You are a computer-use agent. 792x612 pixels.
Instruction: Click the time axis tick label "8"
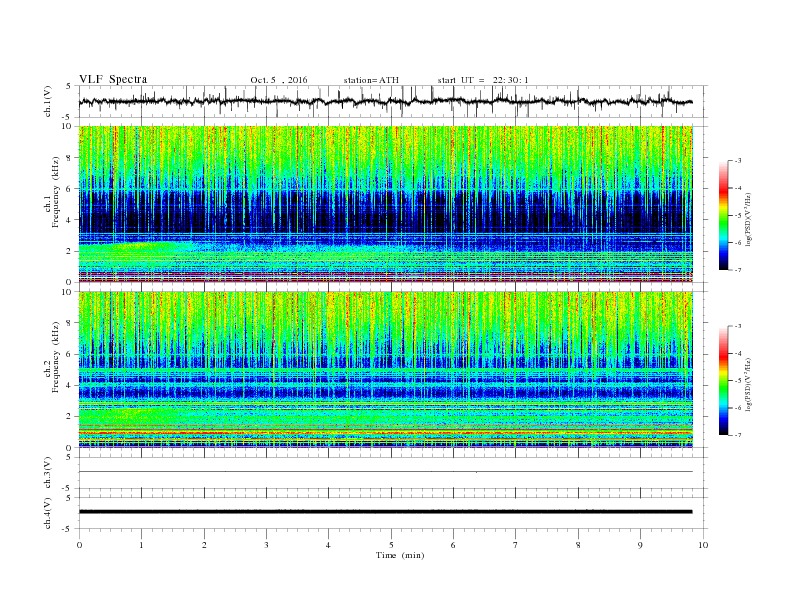[578, 545]
